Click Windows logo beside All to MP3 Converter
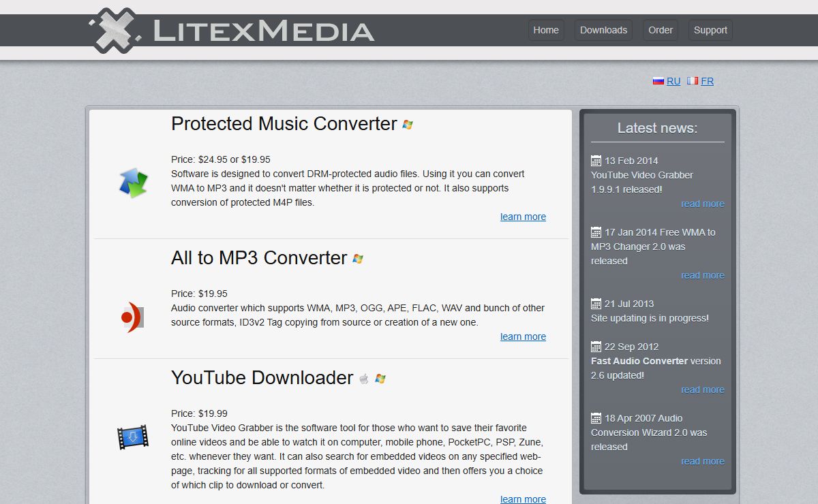The width and height of the screenshot is (818, 504). (358, 259)
